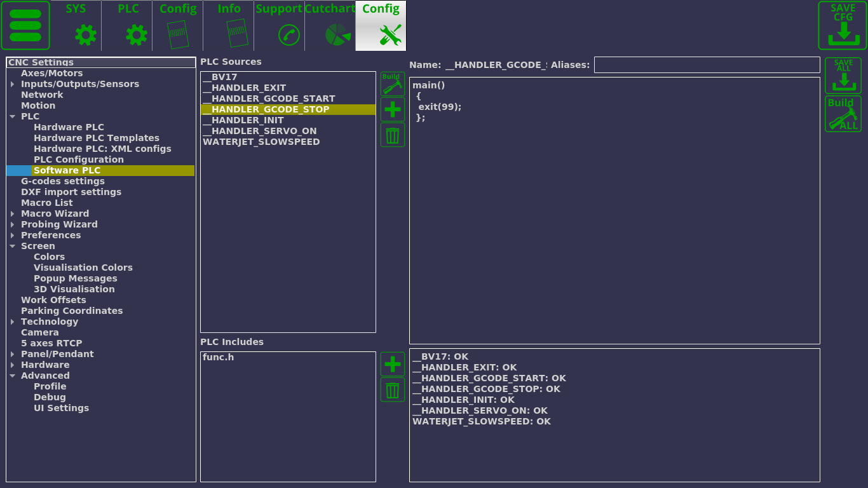868x488 pixels.
Task: Select func.h in PLC Includes
Action: [x=218, y=357]
